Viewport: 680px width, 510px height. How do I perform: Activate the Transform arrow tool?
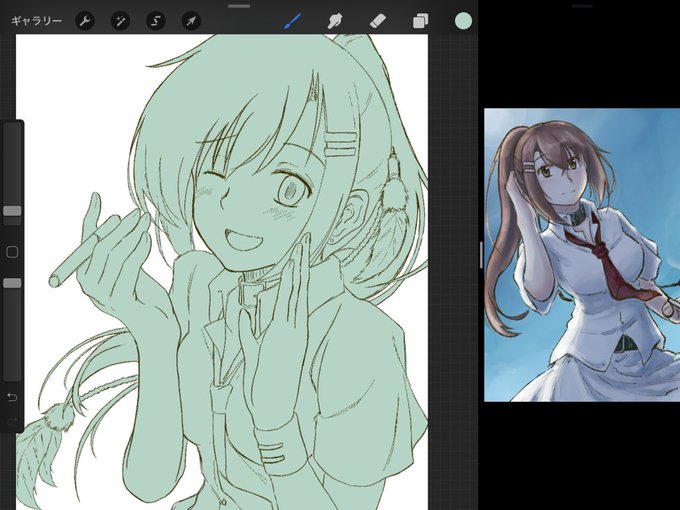pos(191,21)
